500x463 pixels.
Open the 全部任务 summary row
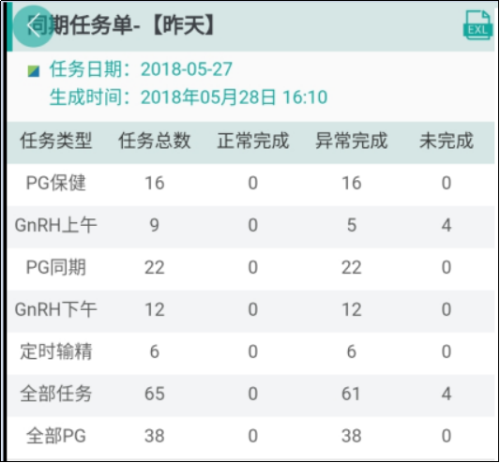pyautogui.click(x=251, y=394)
